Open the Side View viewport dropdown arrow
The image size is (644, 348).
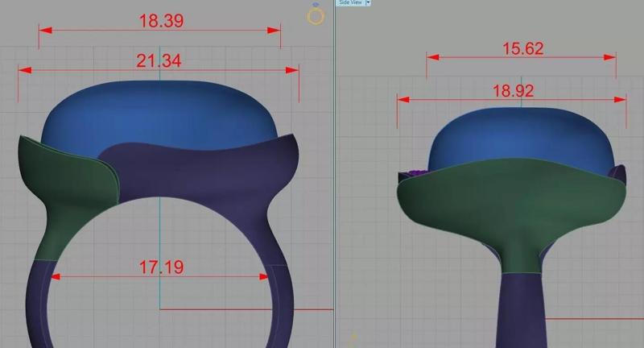368,2
